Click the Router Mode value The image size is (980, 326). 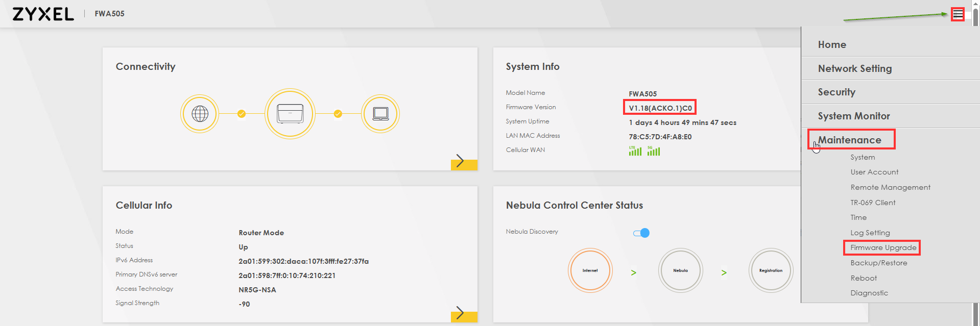click(x=261, y=233)
